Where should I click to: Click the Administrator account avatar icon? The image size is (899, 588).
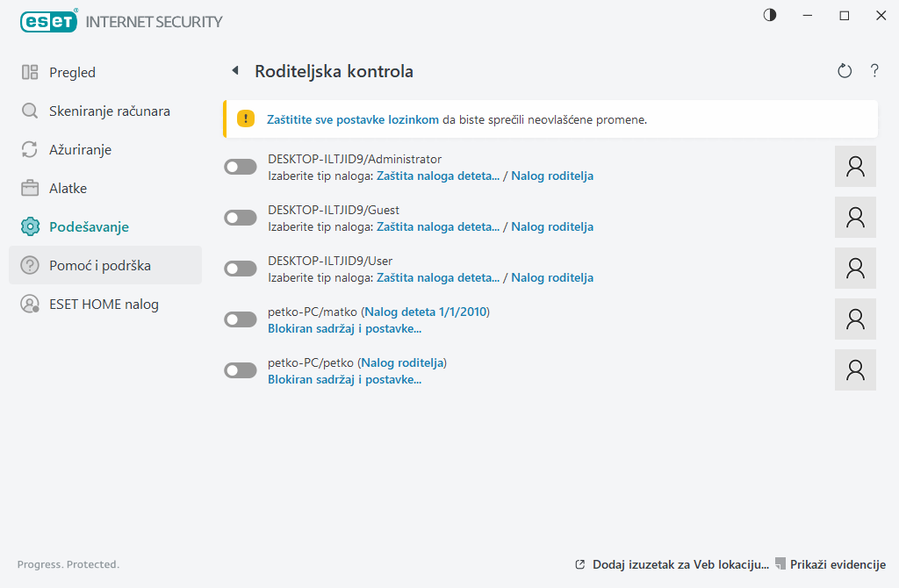[x=854, y=166]
